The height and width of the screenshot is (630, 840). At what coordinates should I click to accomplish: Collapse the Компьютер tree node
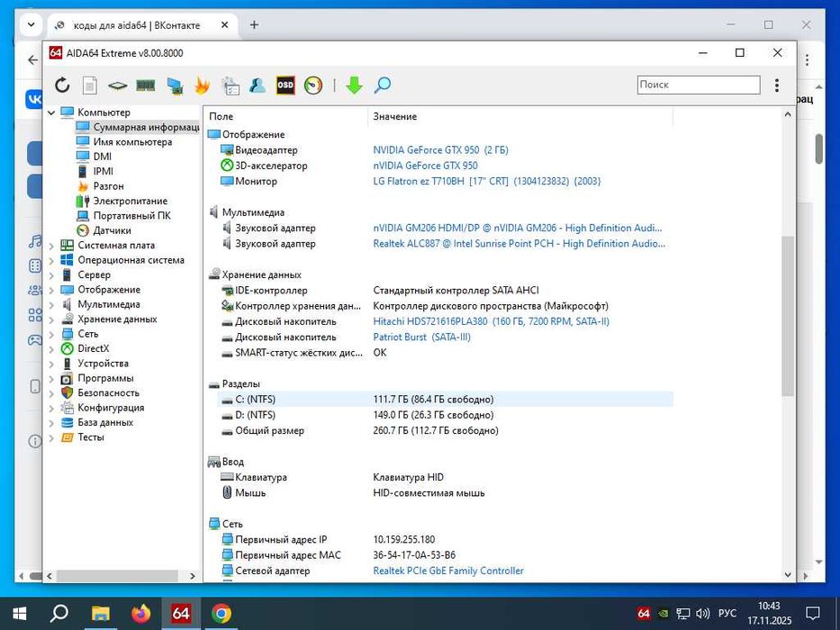click(51, 112)
